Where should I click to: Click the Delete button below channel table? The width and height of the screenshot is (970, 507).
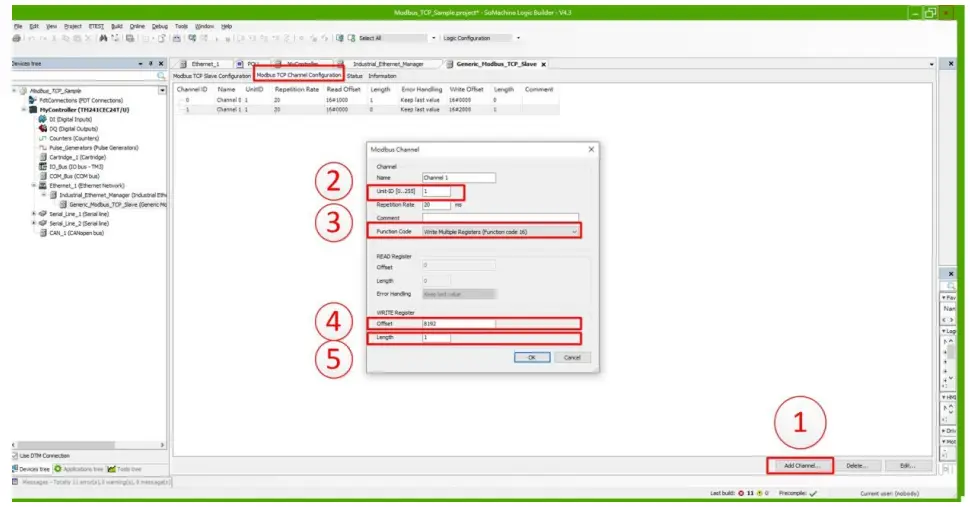pos(857,466)
